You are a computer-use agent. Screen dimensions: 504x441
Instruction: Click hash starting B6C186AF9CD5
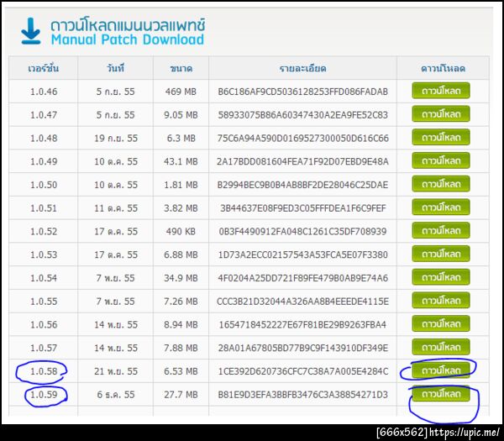click(x=302, y=92)
